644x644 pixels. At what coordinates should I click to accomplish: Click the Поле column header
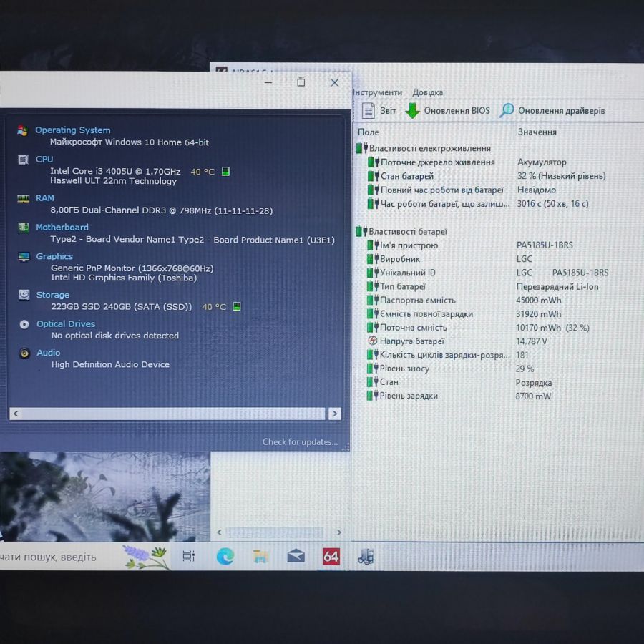[x=369, y=132]
